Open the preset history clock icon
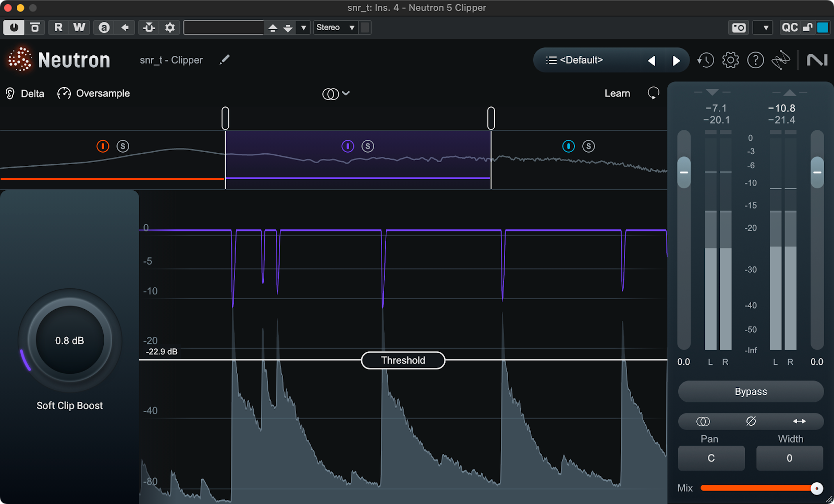 coord(705,60)
